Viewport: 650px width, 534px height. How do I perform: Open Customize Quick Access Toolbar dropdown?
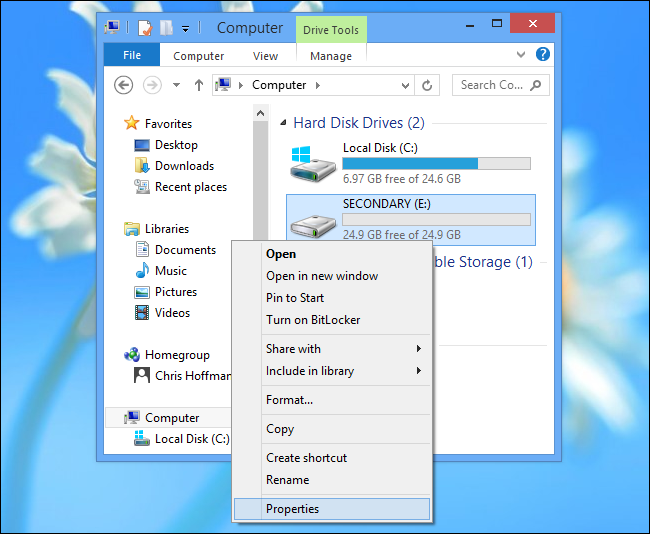click(185, 29)
